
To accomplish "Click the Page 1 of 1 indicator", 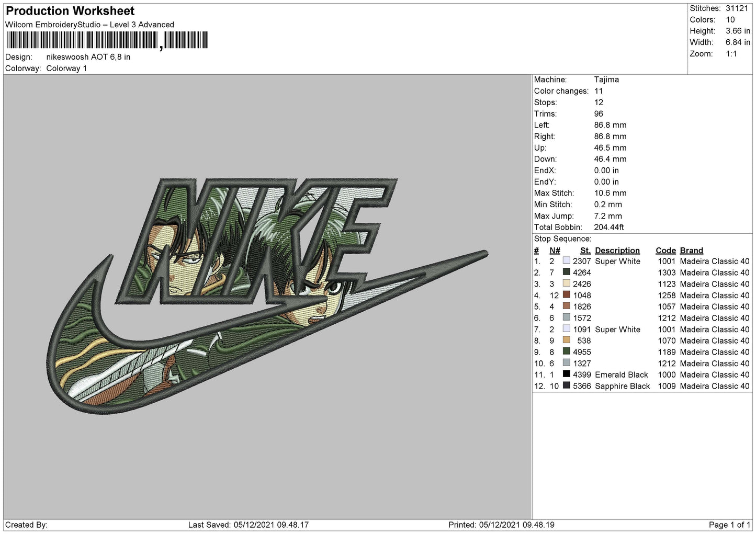I will pyautogui.click(x=729, y=525).
